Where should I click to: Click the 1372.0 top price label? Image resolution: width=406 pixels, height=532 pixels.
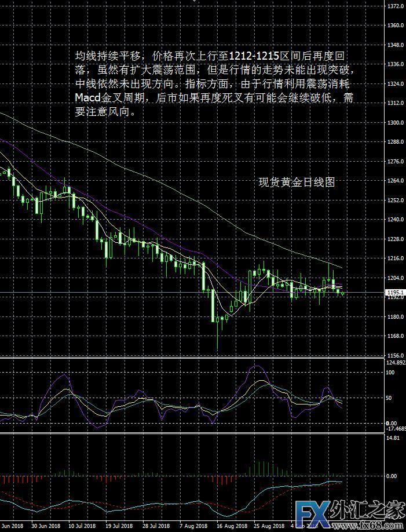[395, 6]
